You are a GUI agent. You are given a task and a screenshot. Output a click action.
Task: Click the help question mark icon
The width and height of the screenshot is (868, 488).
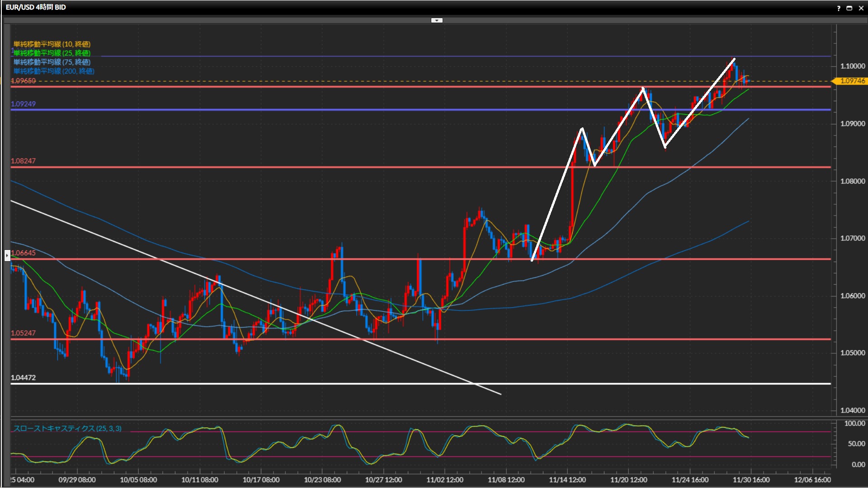839,8
